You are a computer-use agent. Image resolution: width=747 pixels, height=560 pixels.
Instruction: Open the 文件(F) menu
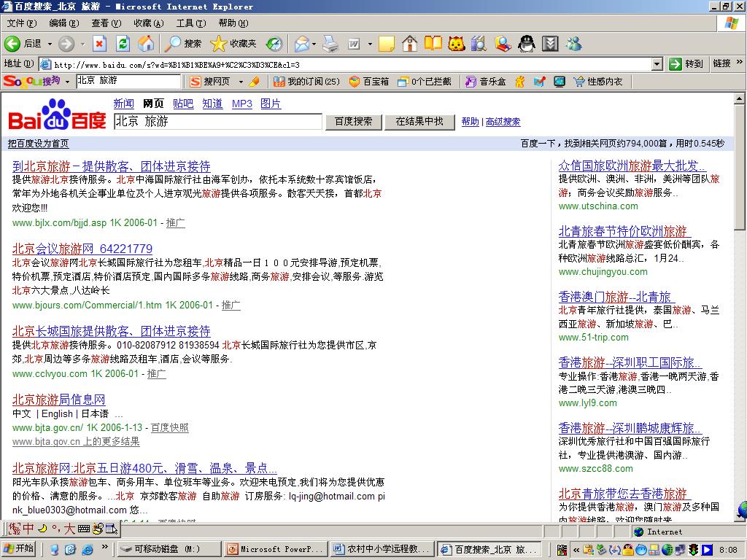[x=21, y=23]
